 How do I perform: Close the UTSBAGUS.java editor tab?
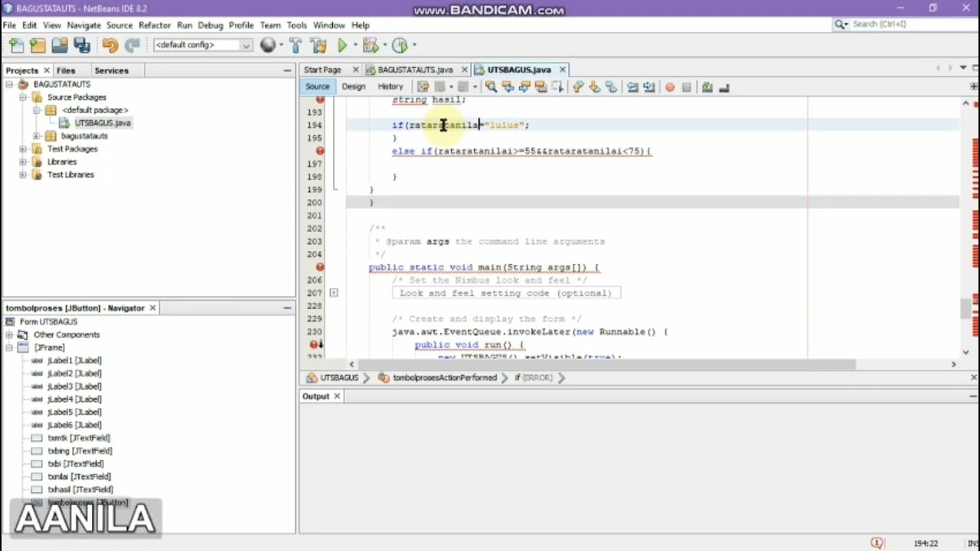[562, 70]
